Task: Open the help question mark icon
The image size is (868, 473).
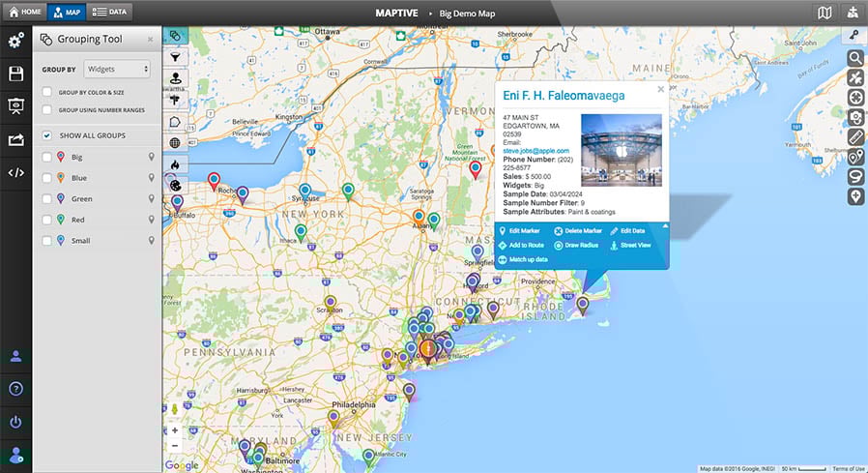Action: coord(15,389)
